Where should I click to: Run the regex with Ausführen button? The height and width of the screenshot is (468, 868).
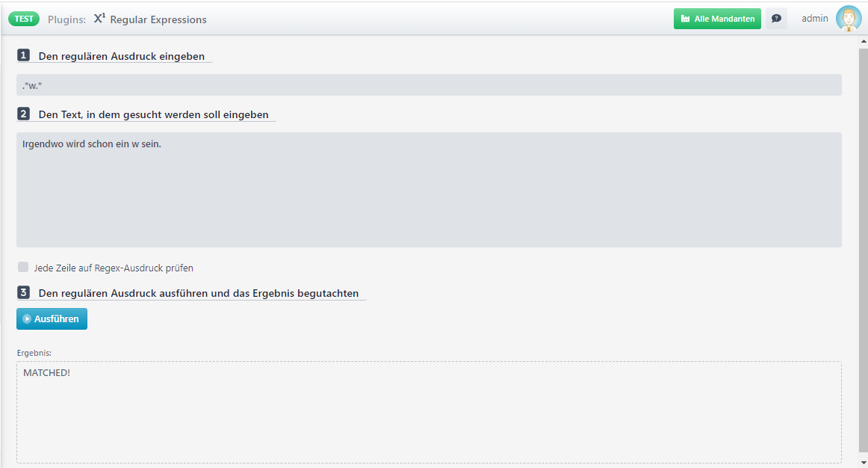pyautogui.click(x=52, y=319)
